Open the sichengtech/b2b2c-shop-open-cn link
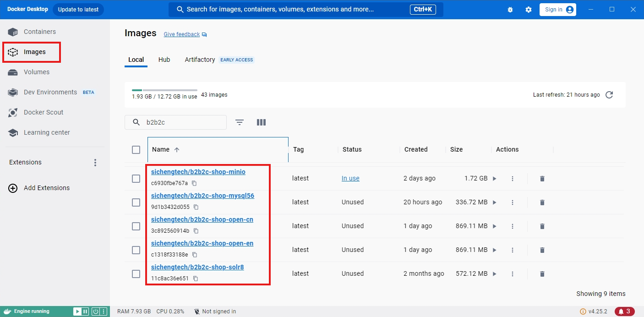Screen dimensions: 644x317 pyautogui.click(x=202, y=219)
